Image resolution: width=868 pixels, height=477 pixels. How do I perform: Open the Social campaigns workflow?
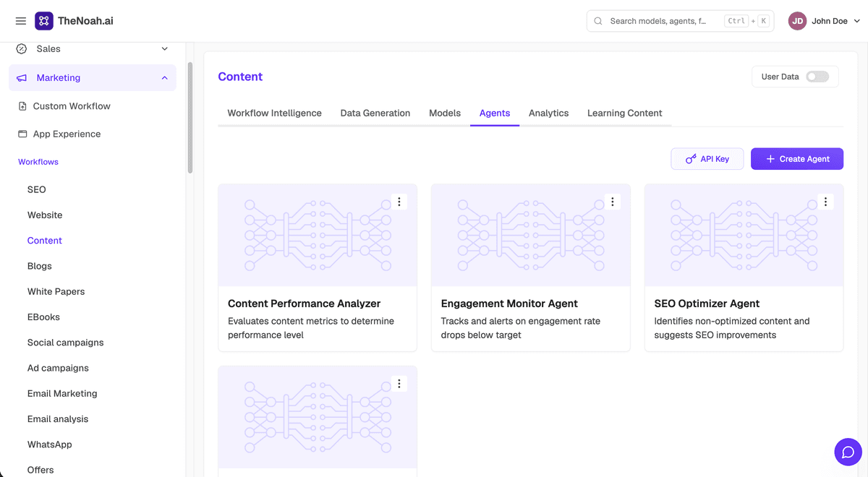tap(65, 343)
